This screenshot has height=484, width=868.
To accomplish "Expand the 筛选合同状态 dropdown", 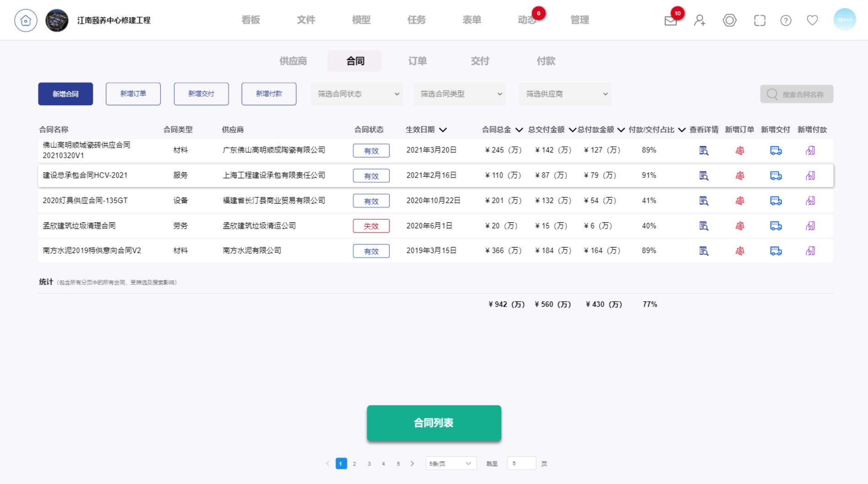I will point(357,94).
